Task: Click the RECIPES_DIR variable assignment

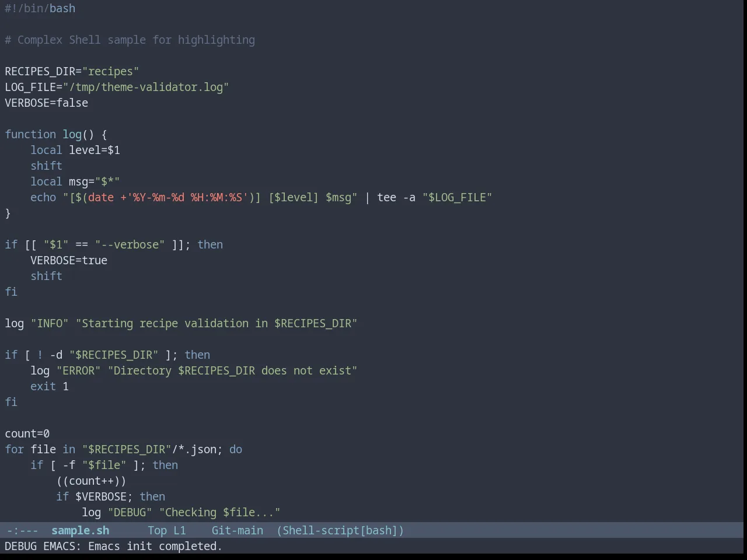Action: click(x=72, y=71)
